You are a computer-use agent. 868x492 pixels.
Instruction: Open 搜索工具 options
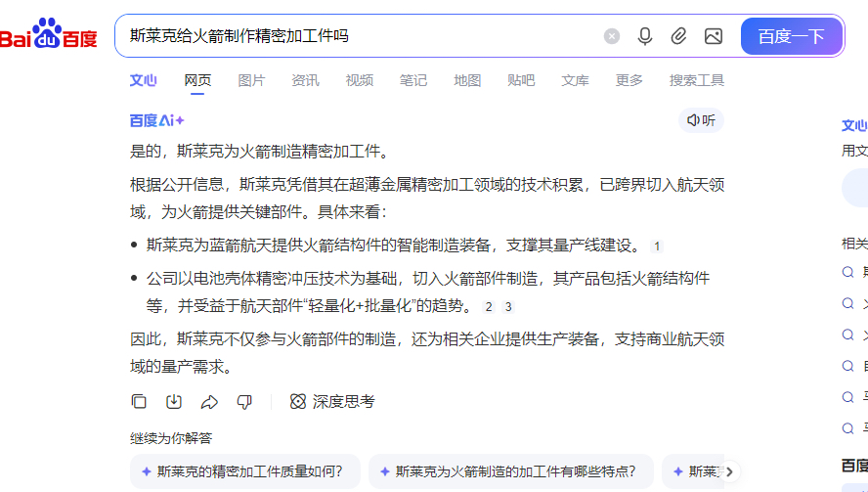coord(697,80)
